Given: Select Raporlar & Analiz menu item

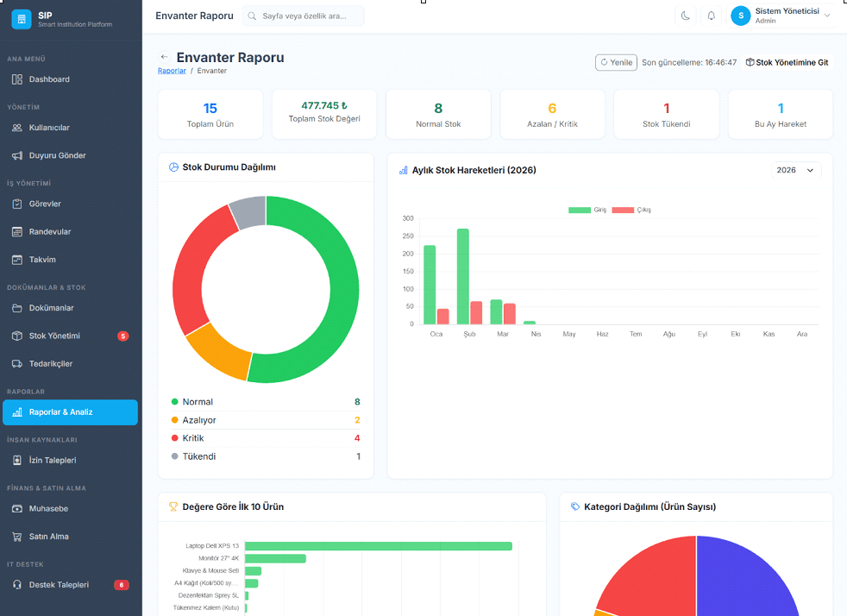Looking at the screenshot, I should click(x=60, y=412).
